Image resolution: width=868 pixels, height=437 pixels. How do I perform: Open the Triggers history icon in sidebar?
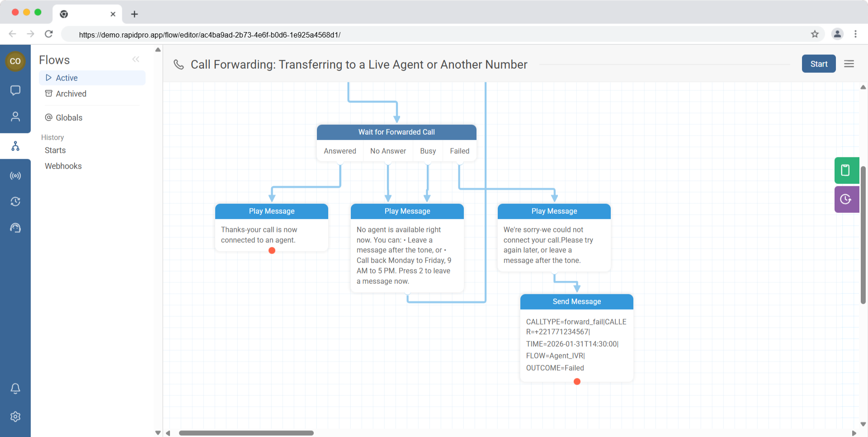[15, 202]
